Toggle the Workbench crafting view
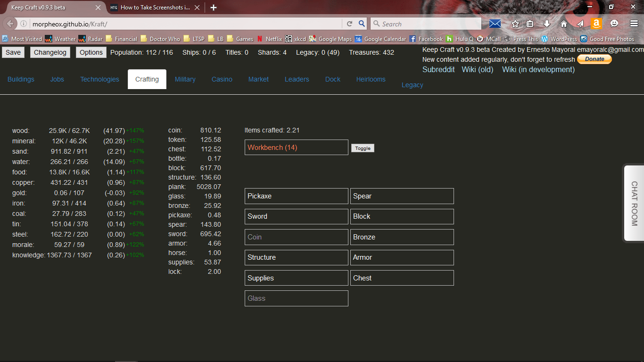This screenshot has height=362, width=644. 362,148
